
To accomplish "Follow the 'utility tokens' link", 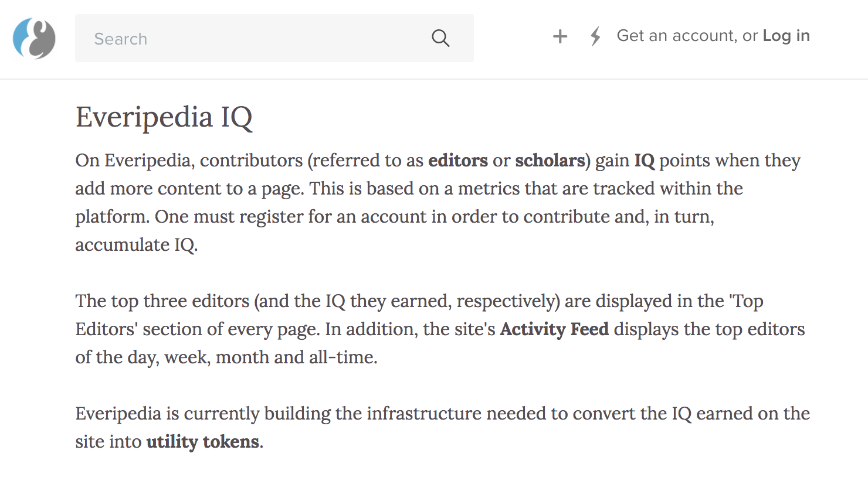I will click(x=202, y=442).
